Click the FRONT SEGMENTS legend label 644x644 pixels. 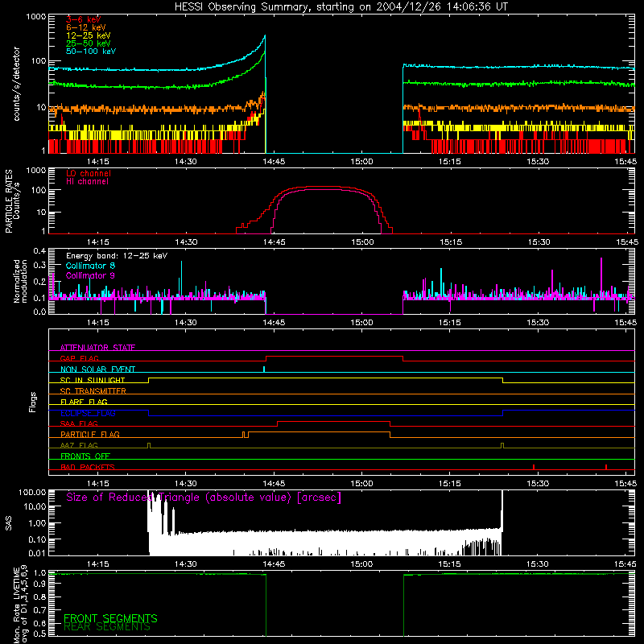110,618
